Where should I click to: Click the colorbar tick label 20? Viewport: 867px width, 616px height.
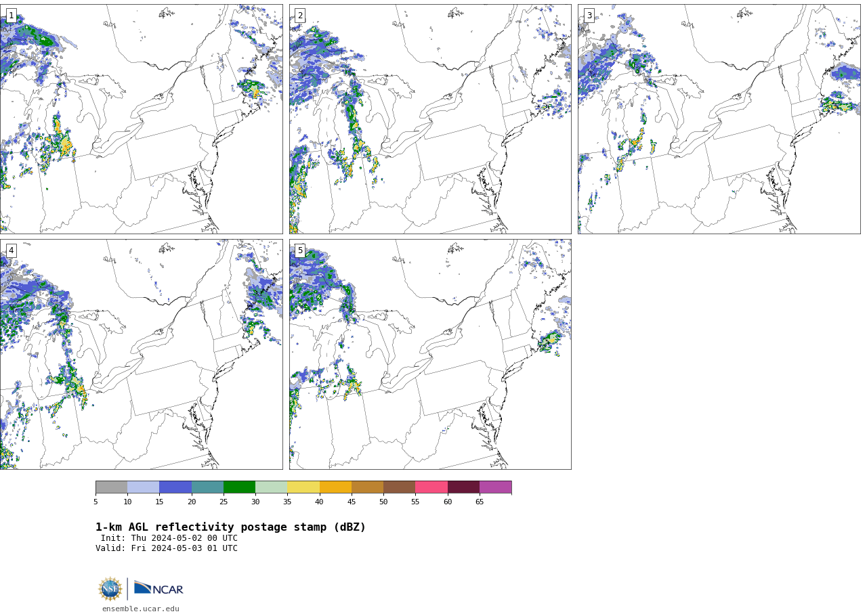(x=192, y=502)
